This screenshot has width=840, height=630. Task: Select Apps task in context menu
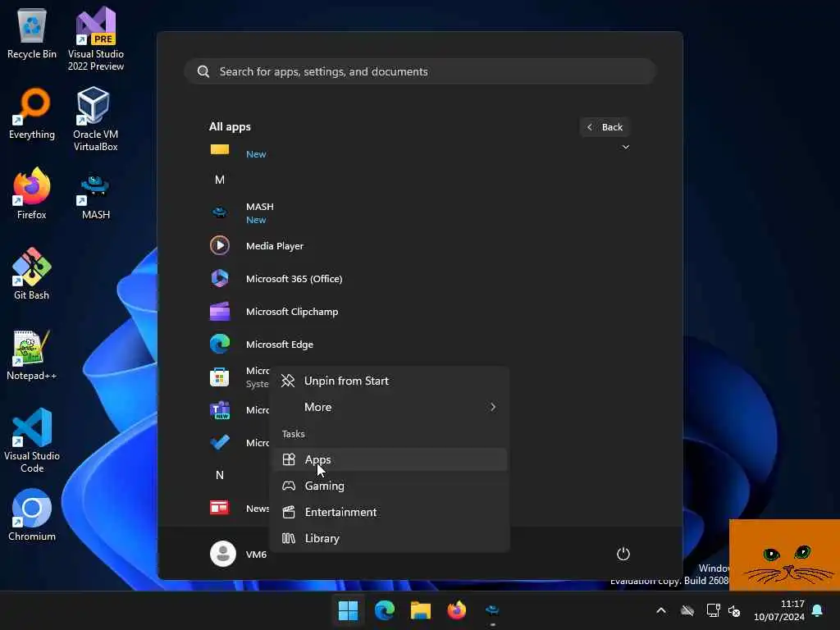click(x=390, y=459)
